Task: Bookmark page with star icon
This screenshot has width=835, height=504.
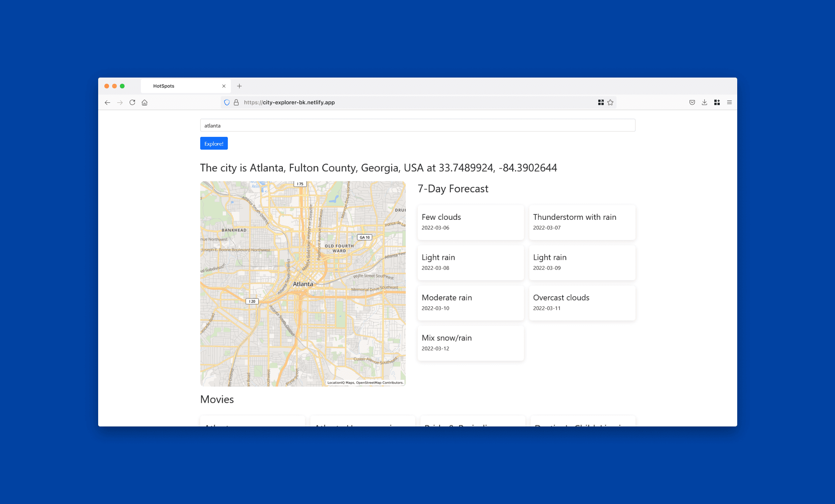Action: (610, 102)
